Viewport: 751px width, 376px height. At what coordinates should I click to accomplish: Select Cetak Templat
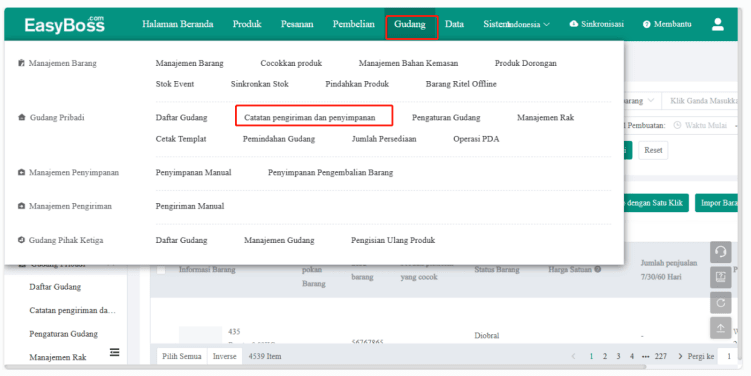pos(181,139)
